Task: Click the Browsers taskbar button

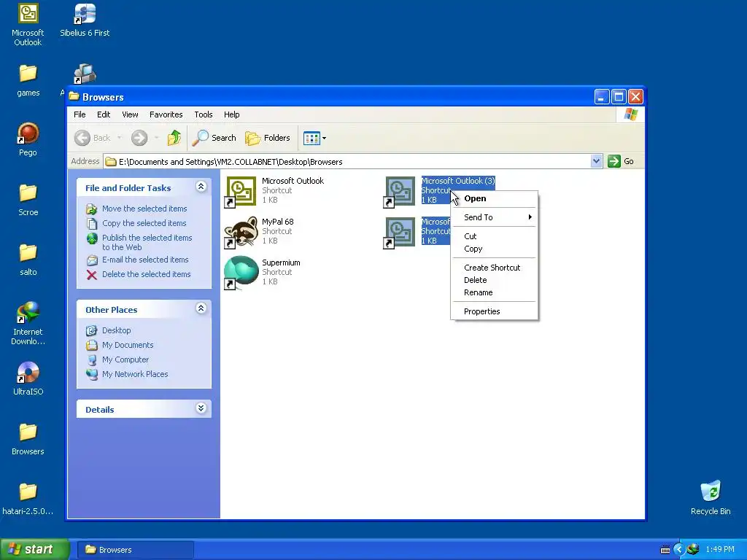Action: point(135,550)
